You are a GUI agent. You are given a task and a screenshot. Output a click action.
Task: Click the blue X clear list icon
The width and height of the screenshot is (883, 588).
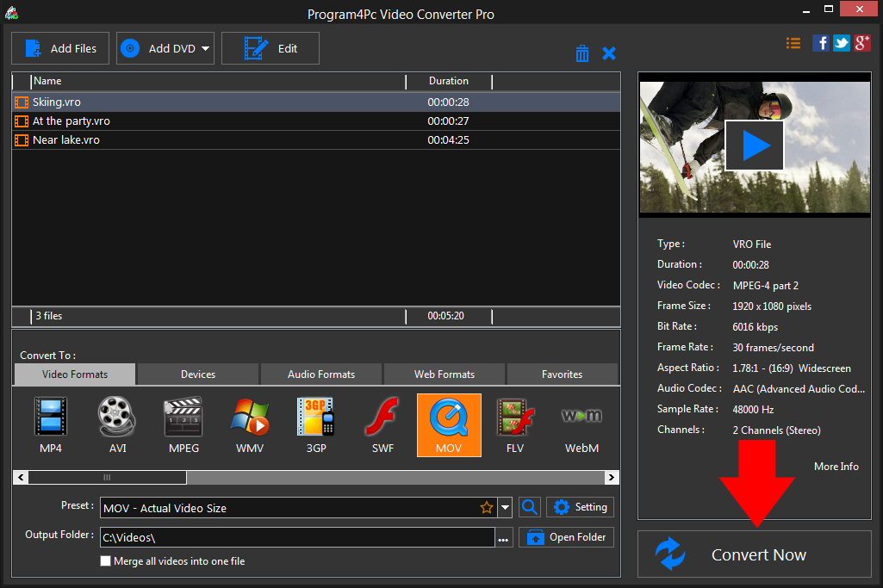[609, 53]
